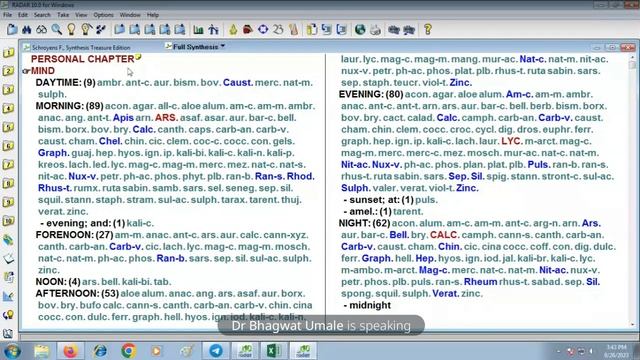Click the PERSONAL CHAPTER heading
The width and height of the screenshot is (640, 360).
[82, 59]
